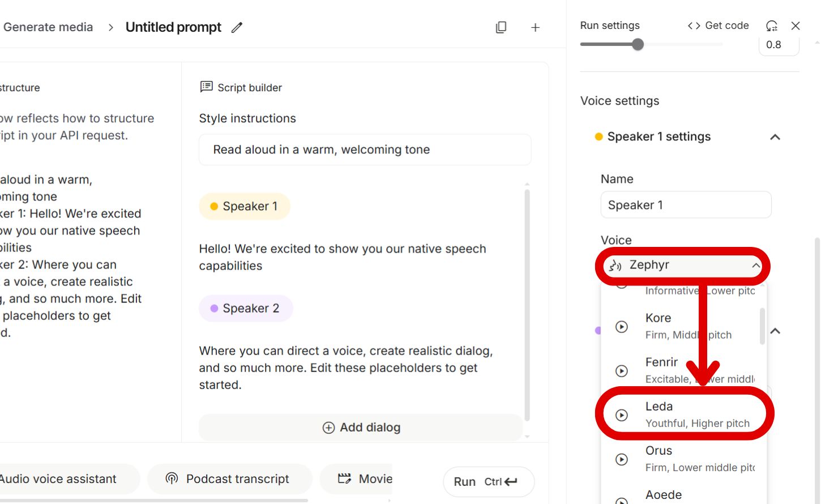Play a preview of the Orus voice
The width and height of the screenshot is (821, 504).
(x=621, y=459)
